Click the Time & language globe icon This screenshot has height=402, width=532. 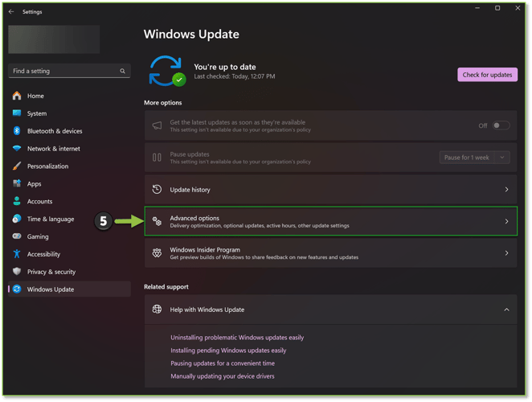pyautogui.click(x=17, y=219)
